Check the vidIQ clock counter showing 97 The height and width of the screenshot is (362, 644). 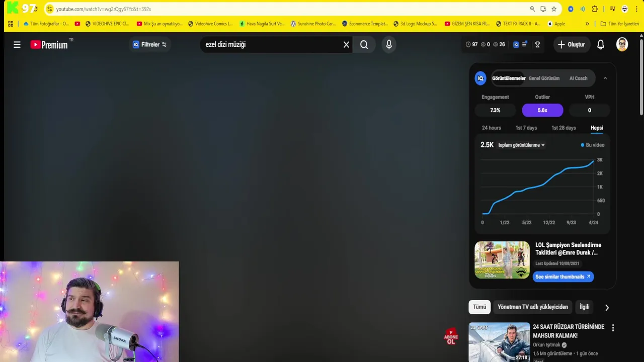[x=471, y=44]
